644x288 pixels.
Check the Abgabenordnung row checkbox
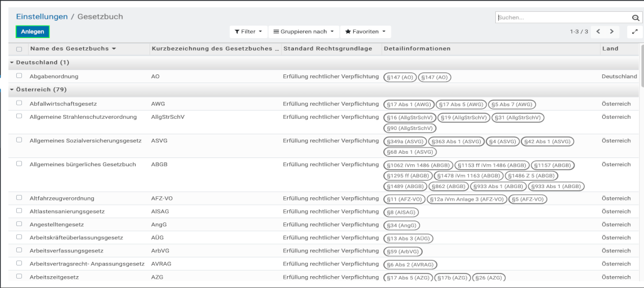click(19, 76)
